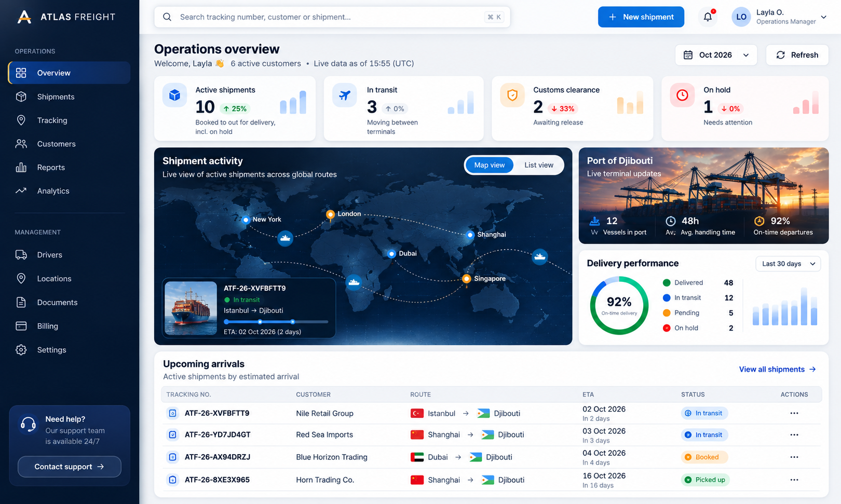This screenshot has height=504, width=841.
Task: Click the On hold clock icon
Action: 682,96
